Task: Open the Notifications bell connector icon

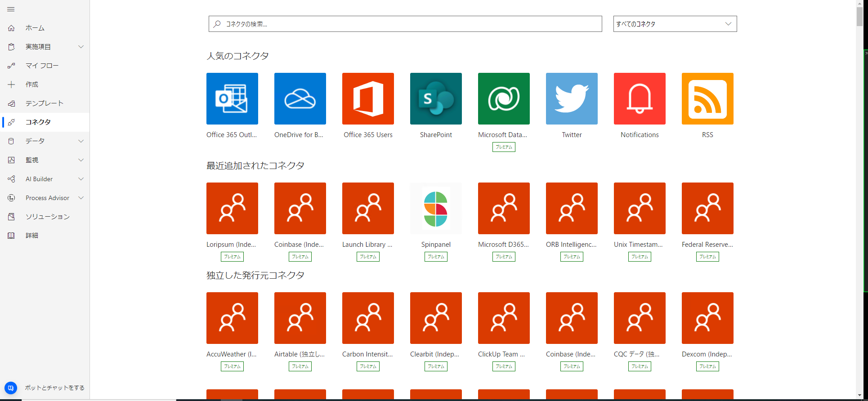Action: click(x=640, y=98)
